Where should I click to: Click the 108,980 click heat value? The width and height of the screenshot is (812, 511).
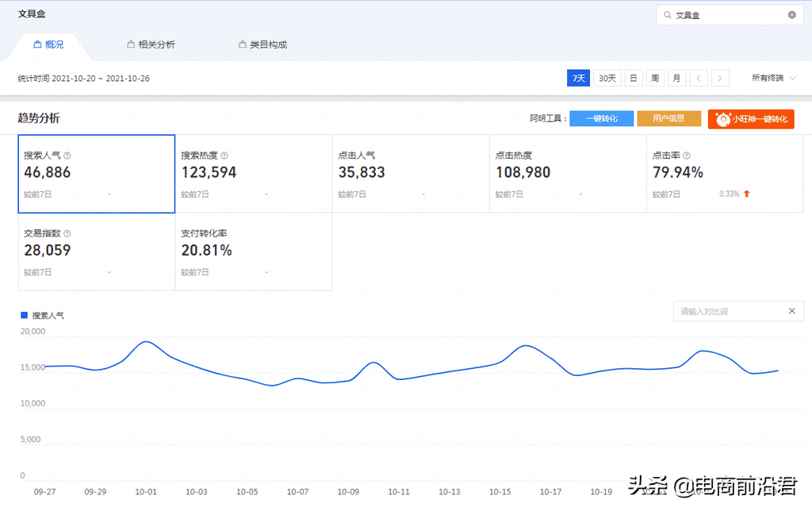pos(523,172)
